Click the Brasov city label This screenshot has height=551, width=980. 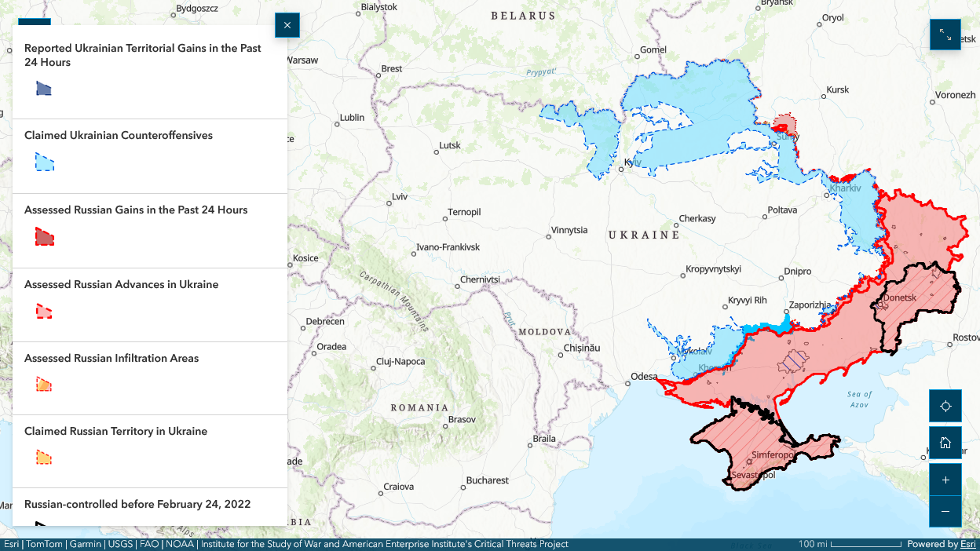(462, 420)
